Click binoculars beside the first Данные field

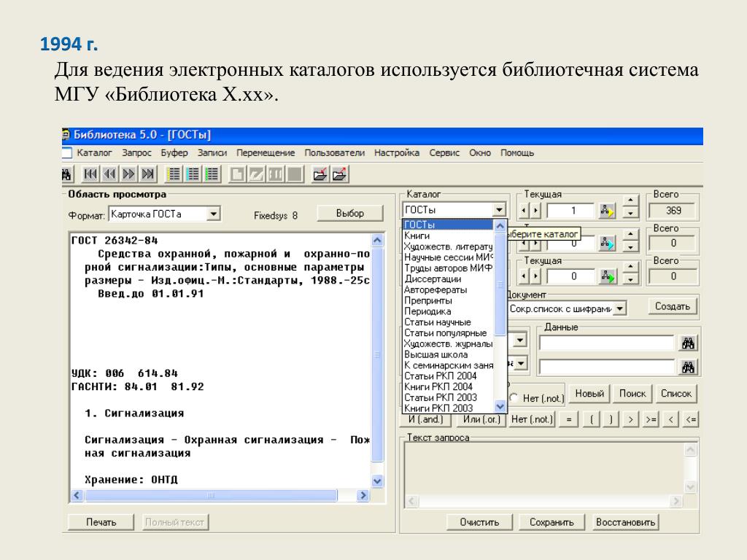click(688, 343)
